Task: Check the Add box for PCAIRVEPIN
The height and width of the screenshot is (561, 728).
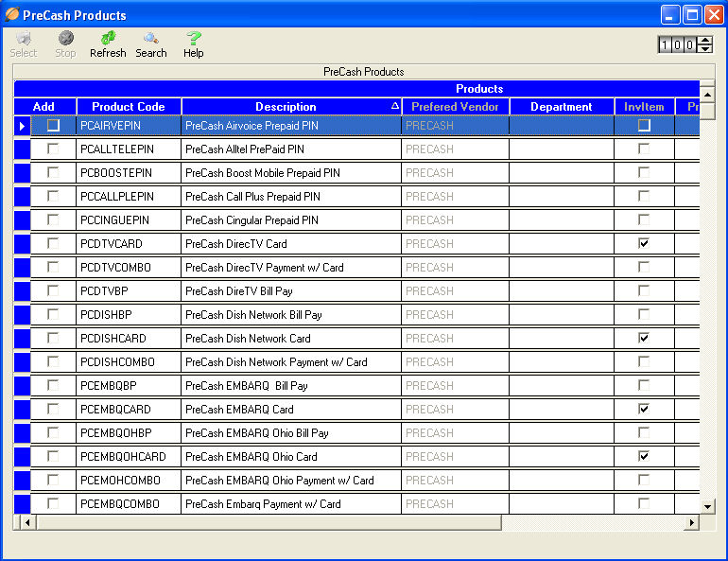Action: (x=53, y=125)
